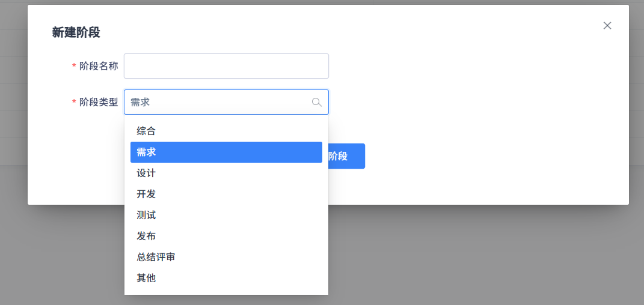Screen dimensions: 644x305
Task: Pick 设计 as the stage type
Action: tap(146, 173)
